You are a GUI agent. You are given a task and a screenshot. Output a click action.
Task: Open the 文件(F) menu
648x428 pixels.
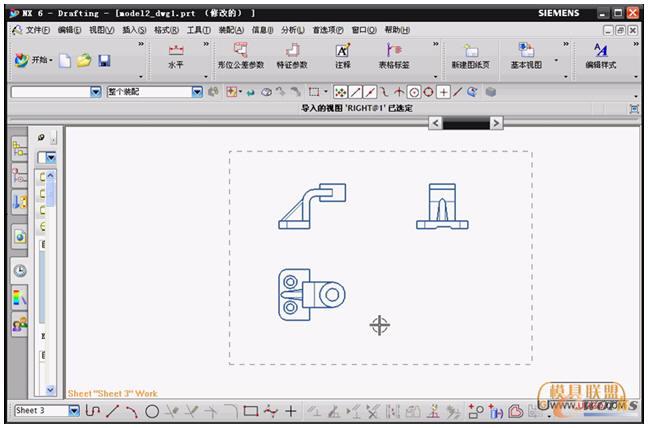[37, 30]
